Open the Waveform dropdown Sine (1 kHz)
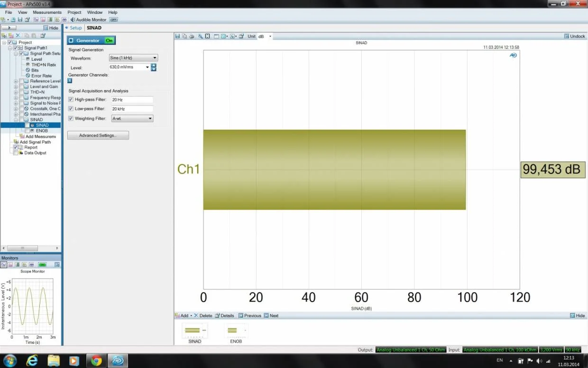The image size is (588, 368). click(x=133, y=58)
